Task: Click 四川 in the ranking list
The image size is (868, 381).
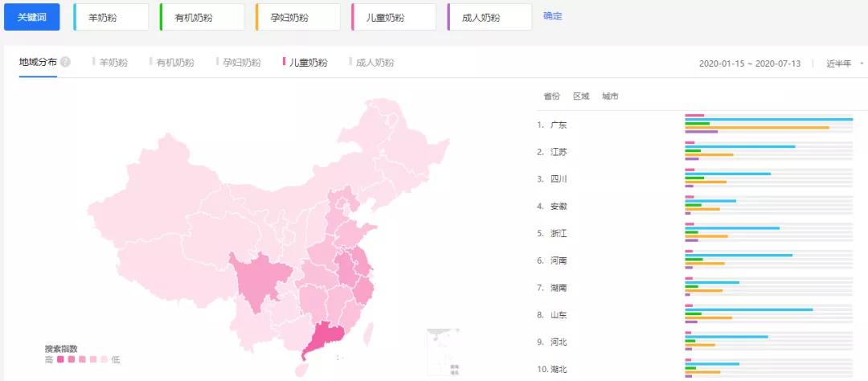Action: pyautogui.click(x=559, y=179)
